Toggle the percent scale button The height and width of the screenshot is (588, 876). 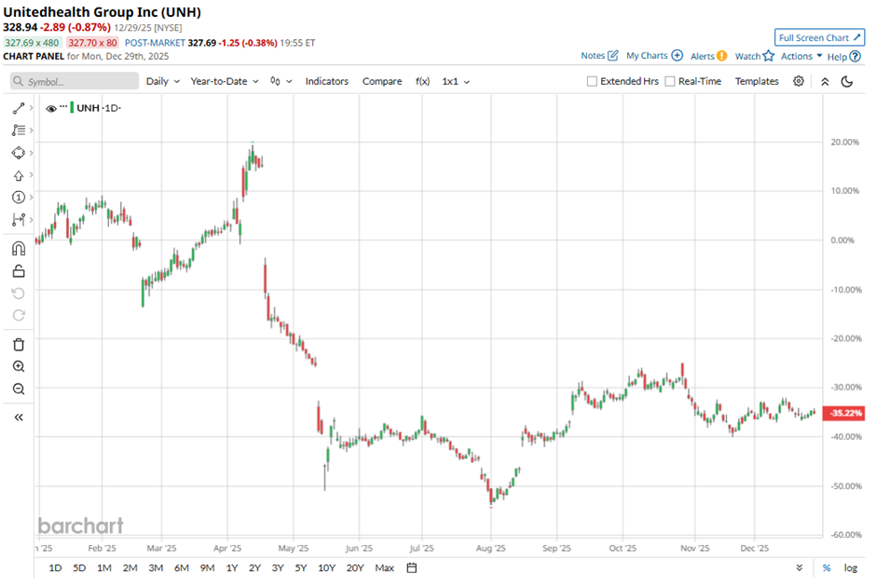pos(827,567)
